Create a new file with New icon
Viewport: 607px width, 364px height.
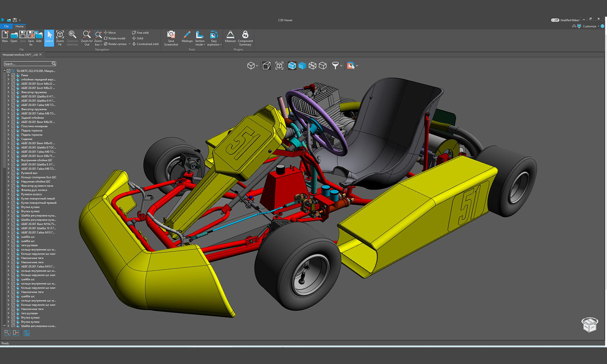point(5,36)
